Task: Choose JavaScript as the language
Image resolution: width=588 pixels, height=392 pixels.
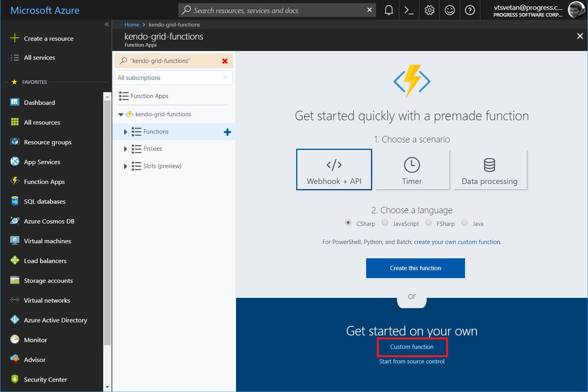Action: click(385, 223)
